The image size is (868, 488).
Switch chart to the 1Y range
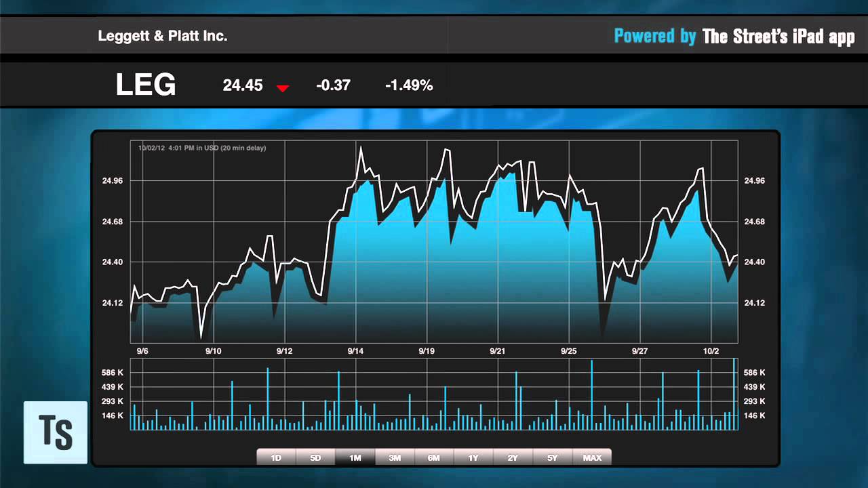pyautogui.click(x=473, y=457)
